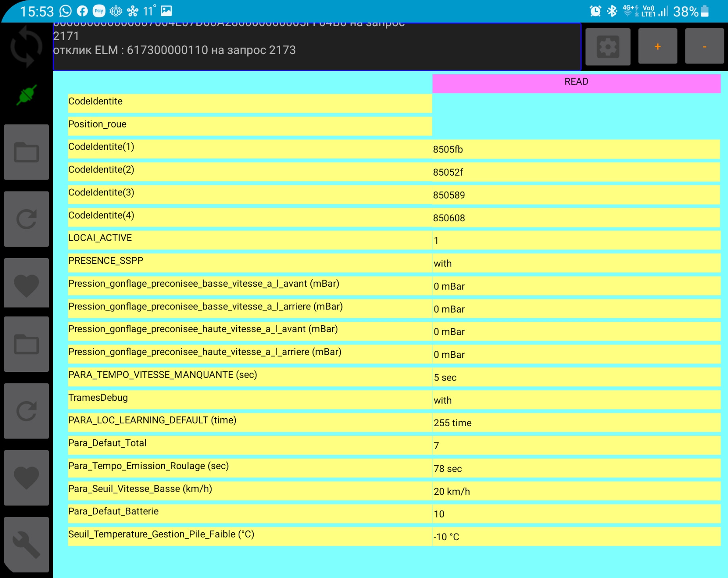Tap the orange plus button
This screenshot has width=728, height=578.
pyautogui.click(x=657, y=46)
